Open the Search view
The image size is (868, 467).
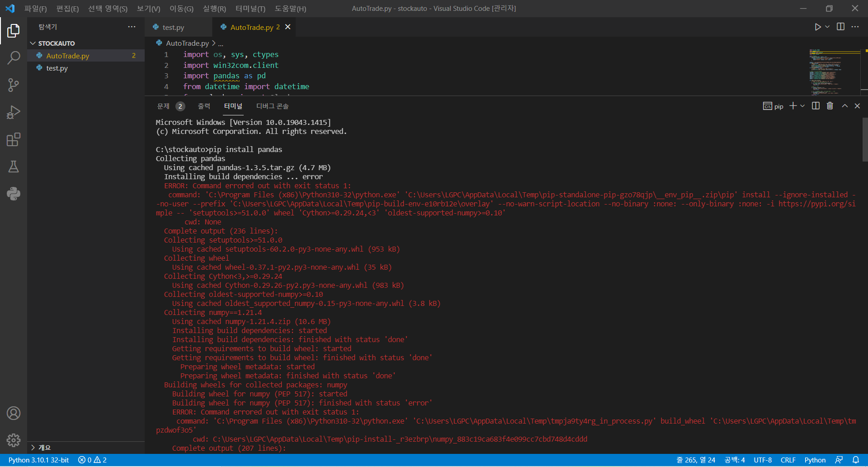click(x=14, y=57)
